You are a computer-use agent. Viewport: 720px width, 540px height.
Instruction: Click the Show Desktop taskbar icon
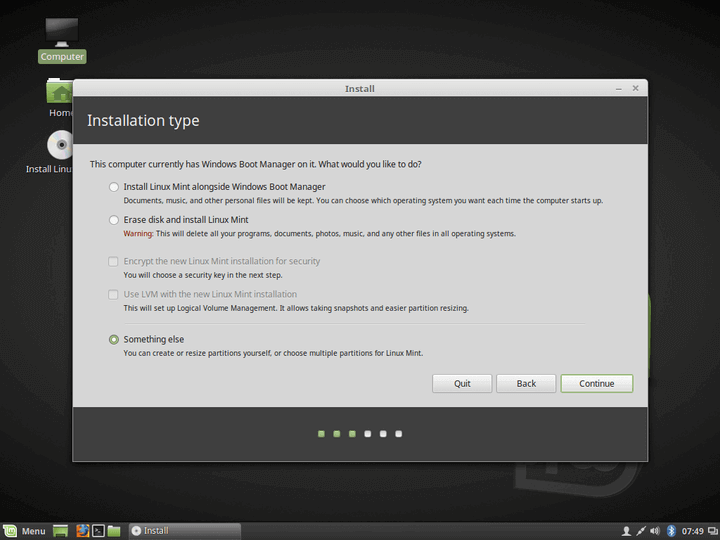tap(60, 531)
